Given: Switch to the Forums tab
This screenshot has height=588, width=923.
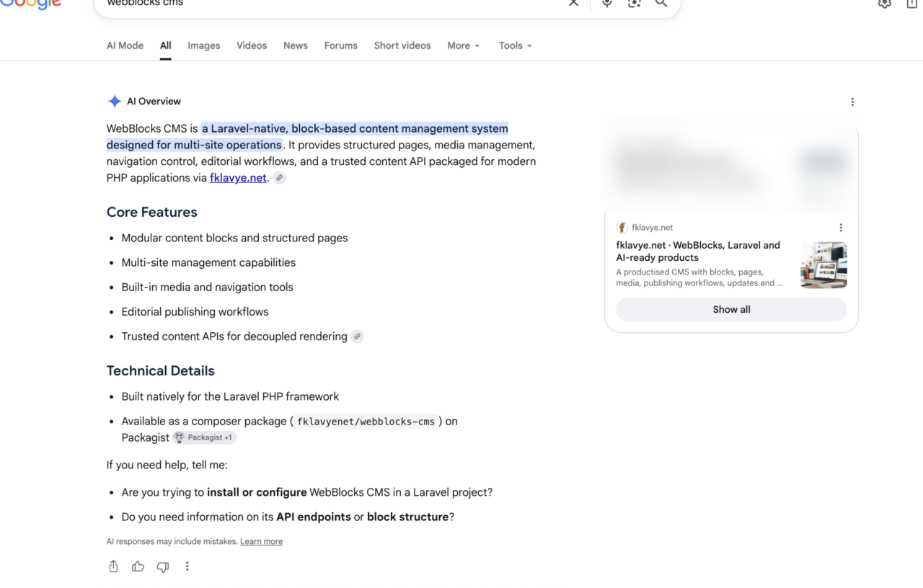Looking at the screenshot, I should tap(341, 45).
